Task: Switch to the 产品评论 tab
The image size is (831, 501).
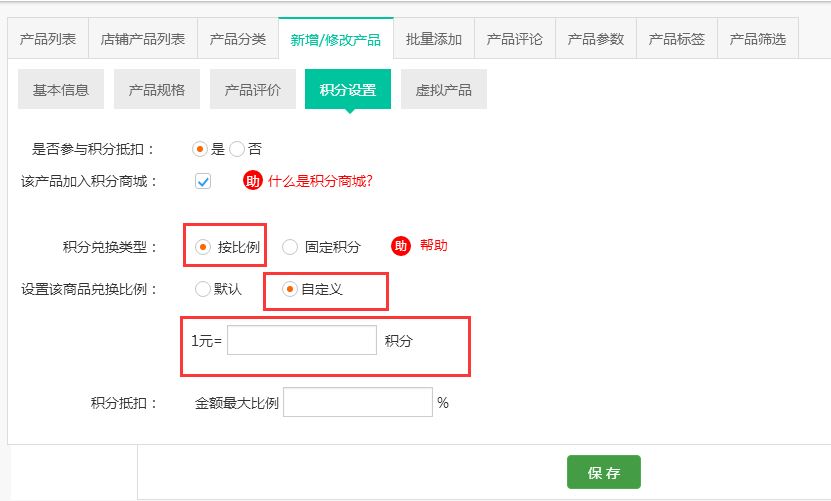Action: (515, 40)
